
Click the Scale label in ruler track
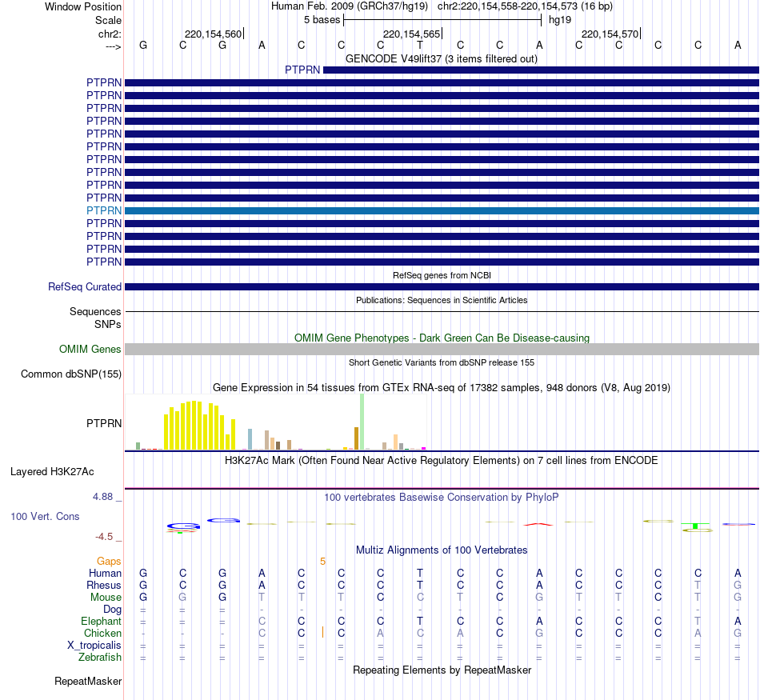coord(108,20)
